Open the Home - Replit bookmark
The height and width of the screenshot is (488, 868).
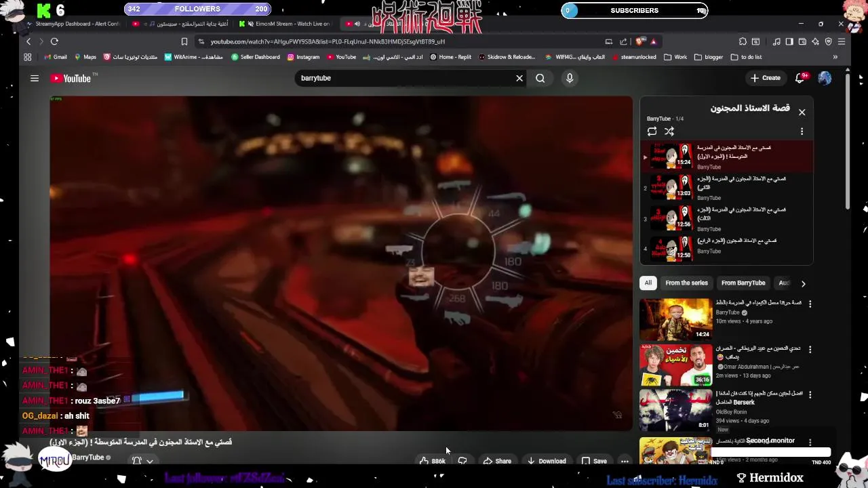pos(450,57)
